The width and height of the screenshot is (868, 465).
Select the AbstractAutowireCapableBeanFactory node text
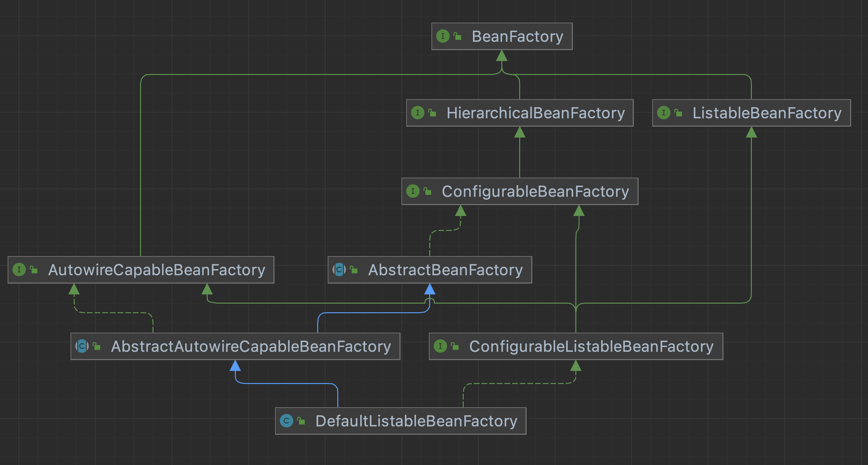(x=251, y=346)
